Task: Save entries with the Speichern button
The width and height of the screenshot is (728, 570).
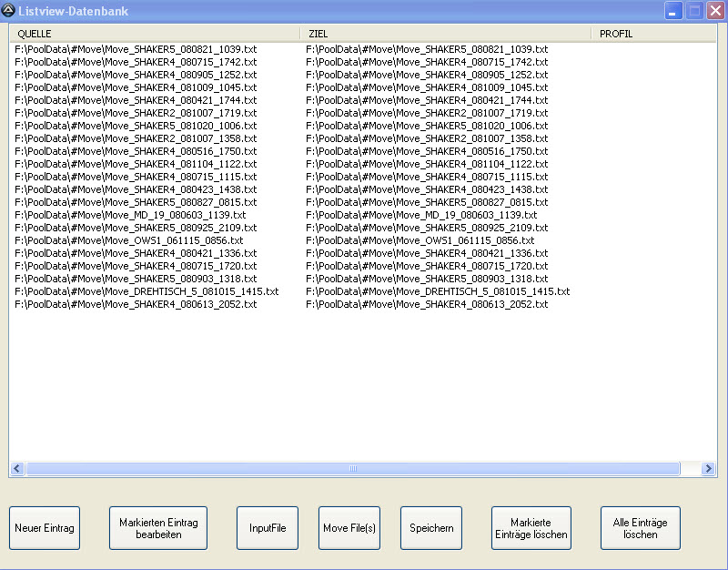Action: tap(431, 528)
